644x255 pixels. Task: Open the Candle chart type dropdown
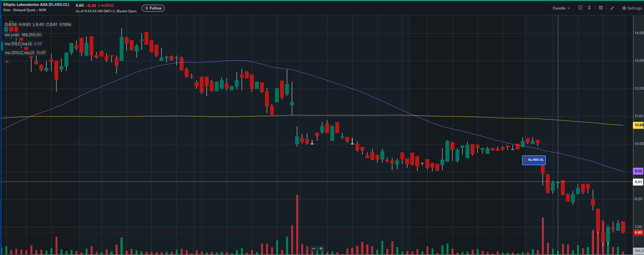(x=561, y=8)
